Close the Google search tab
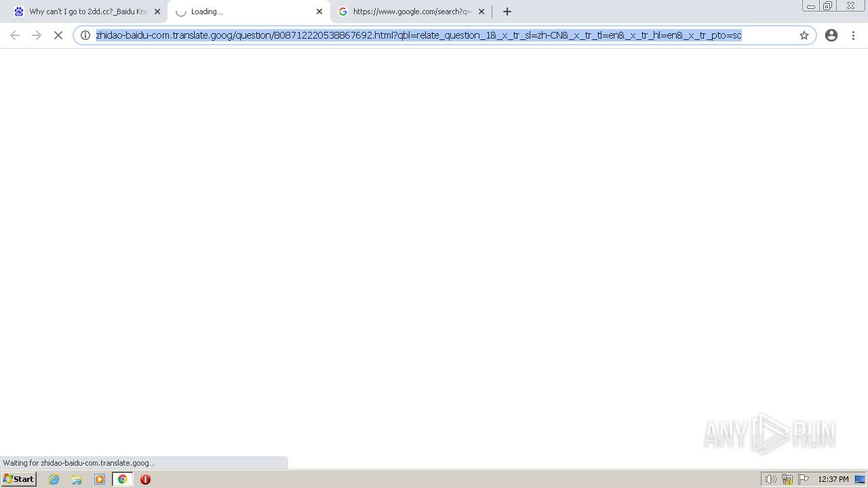Viewport: 868px width, 488px height. [481, 12]
